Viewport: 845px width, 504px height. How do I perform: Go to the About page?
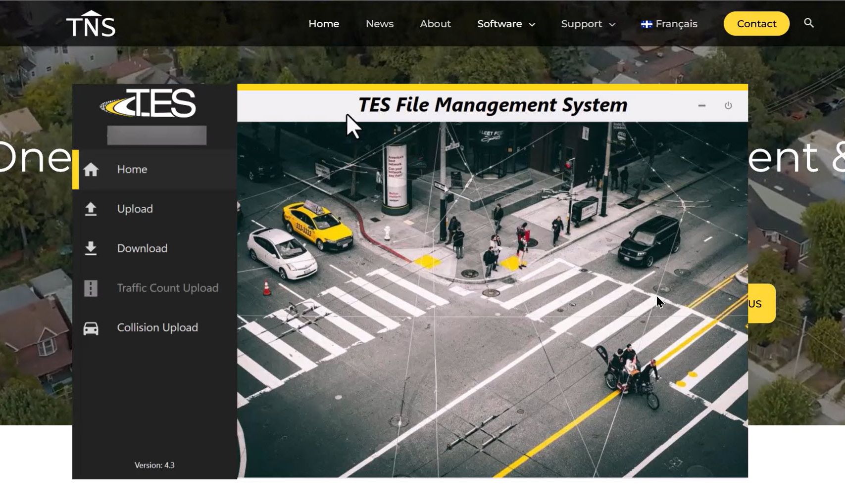click(435, 24)
